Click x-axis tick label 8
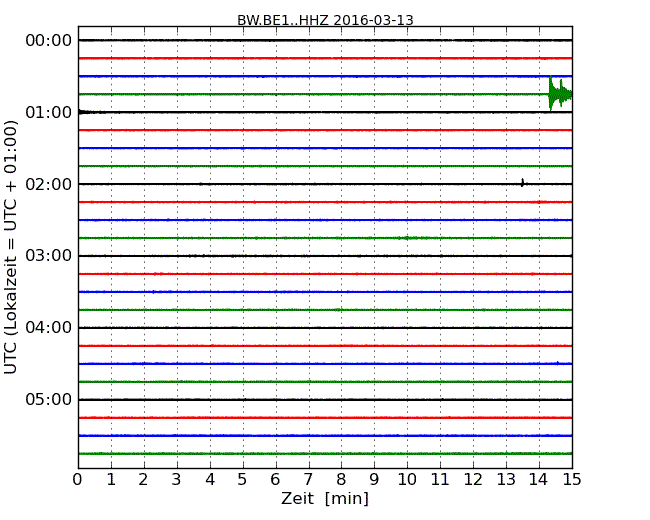Viewport: 650px width, 520px height. [x=341, y=480]
